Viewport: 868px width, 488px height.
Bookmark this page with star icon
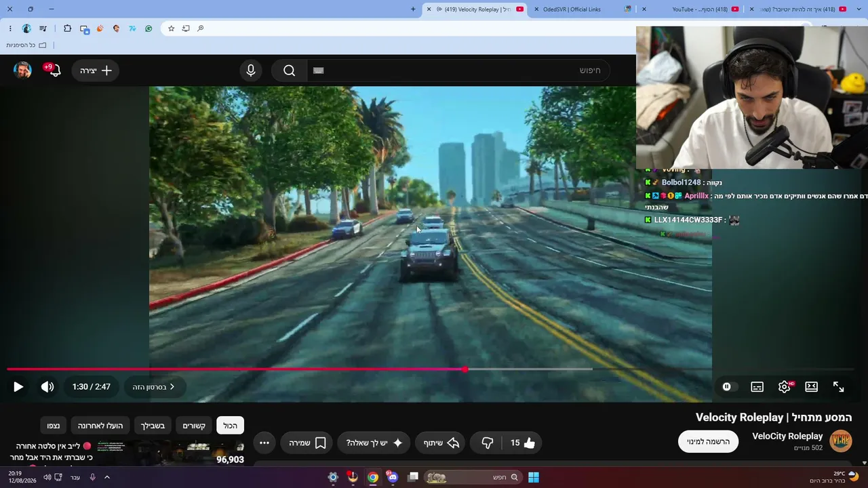pyautogui.click(x=171, y=28)
